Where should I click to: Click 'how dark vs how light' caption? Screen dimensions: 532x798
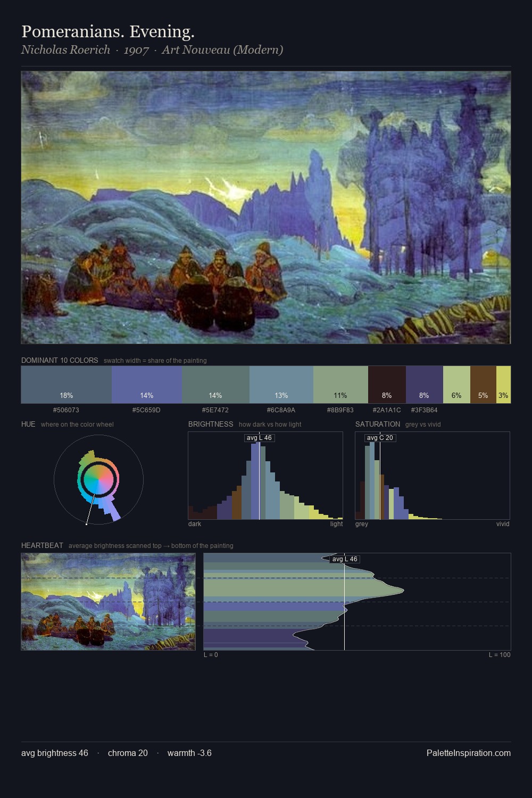point(270,425)
